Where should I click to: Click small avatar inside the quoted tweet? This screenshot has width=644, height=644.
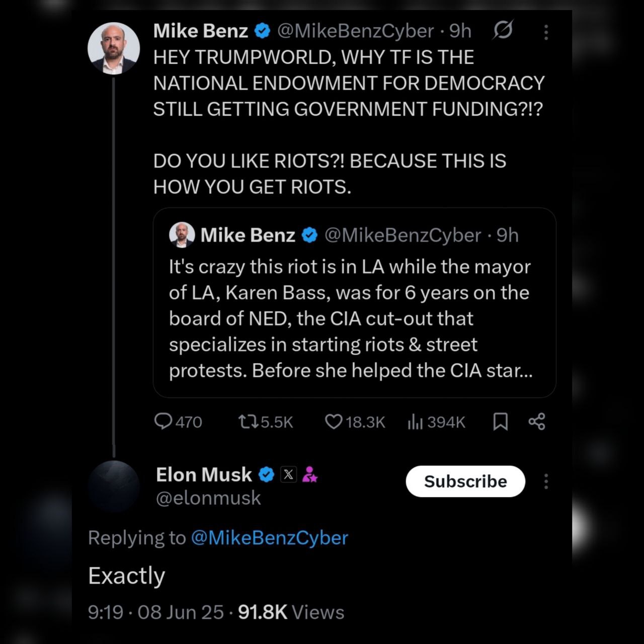coord(182,235)
